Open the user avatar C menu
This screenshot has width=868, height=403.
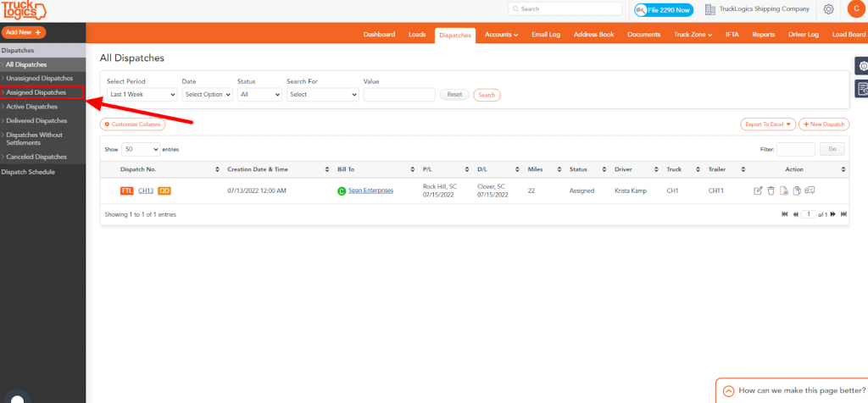pyautogui.click(x=856, y=8)
